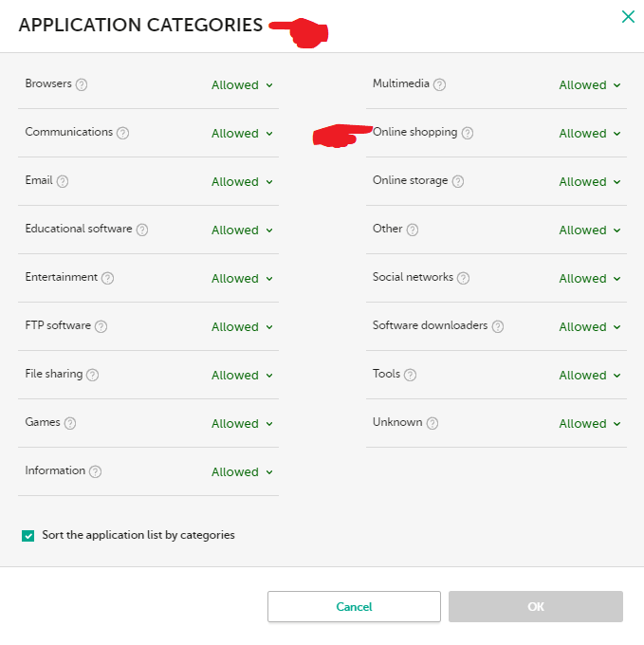
Task: Uncheck Sort the application list by categories
Action: point(28,536)
